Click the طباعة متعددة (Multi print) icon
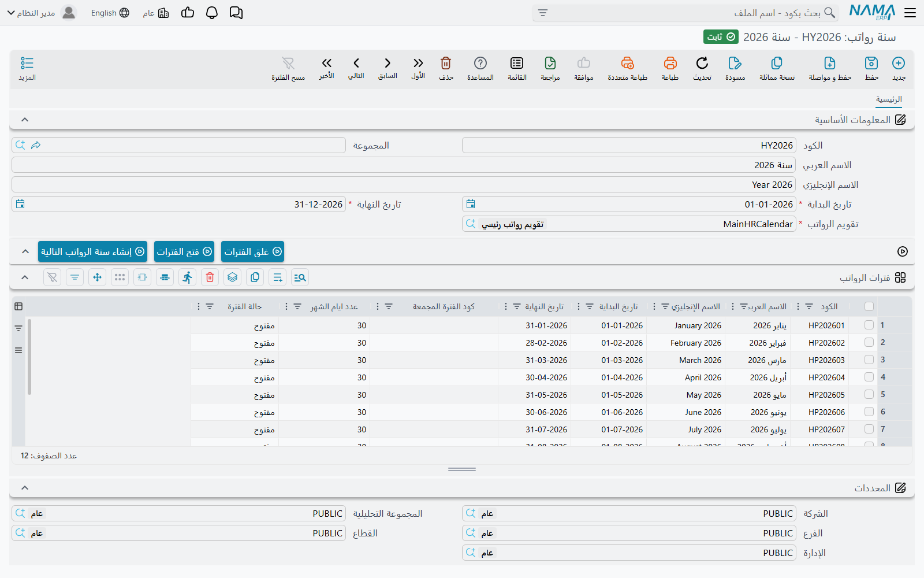 [628, 63]
